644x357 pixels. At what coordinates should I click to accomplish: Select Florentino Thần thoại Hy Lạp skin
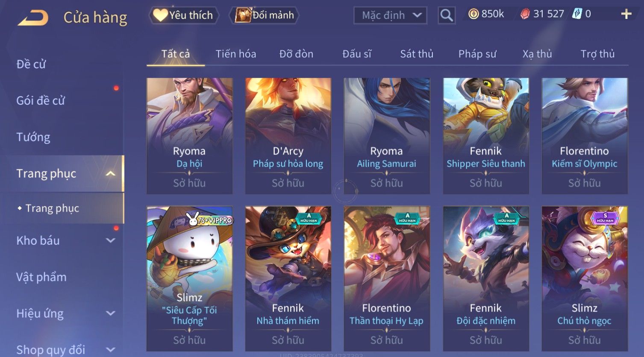[x=387, y=278]
